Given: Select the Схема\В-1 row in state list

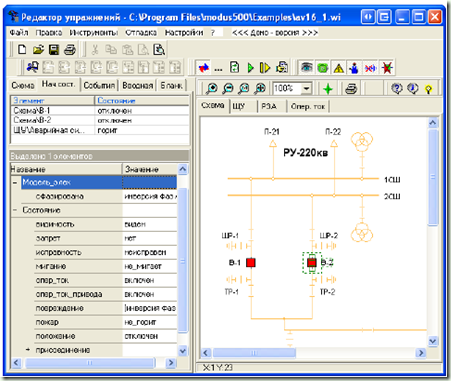Looking at the screenshot, I should click(100, 110).
